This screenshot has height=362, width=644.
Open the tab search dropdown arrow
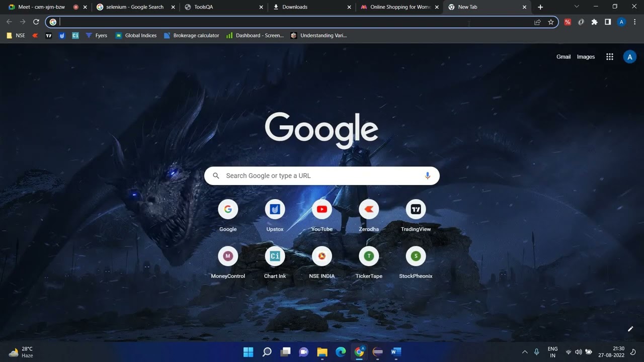click(577, 7)
